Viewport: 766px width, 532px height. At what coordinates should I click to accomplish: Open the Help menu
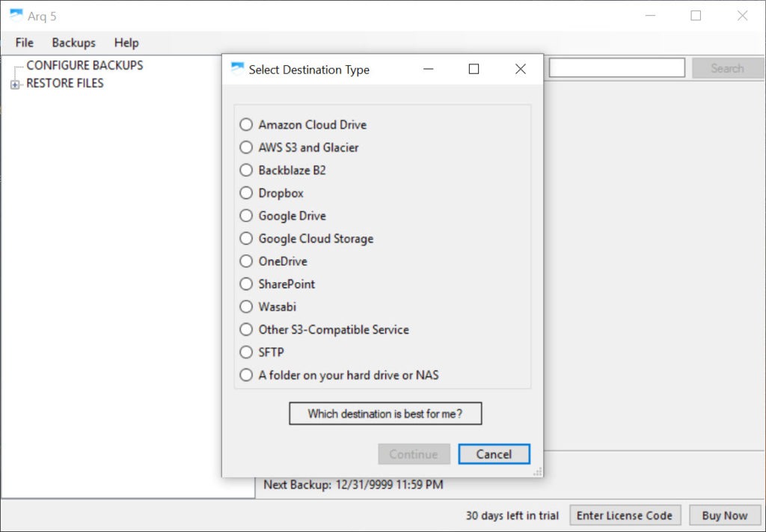point(126,43)
